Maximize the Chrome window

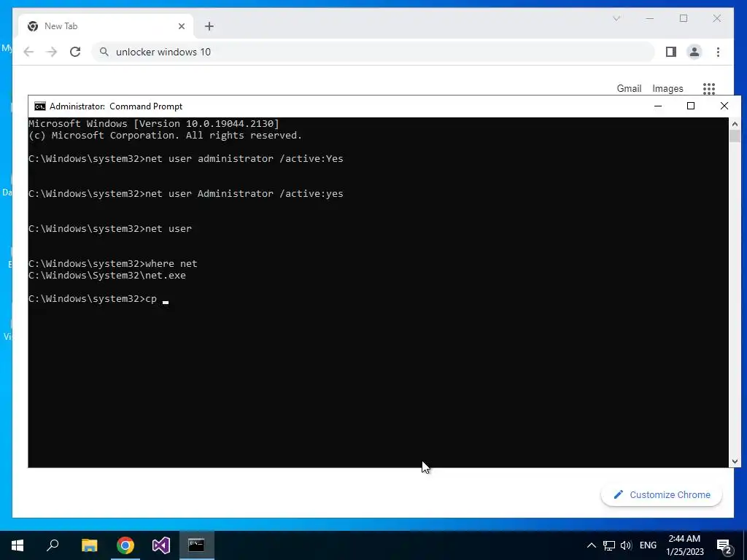click(684, 18)
